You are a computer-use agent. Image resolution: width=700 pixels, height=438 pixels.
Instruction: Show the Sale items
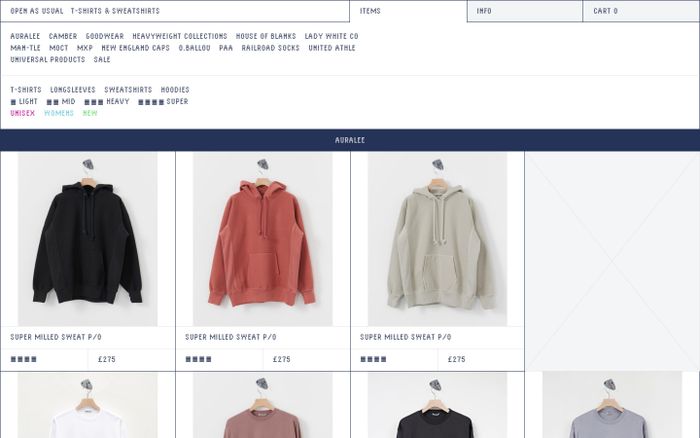102,59
